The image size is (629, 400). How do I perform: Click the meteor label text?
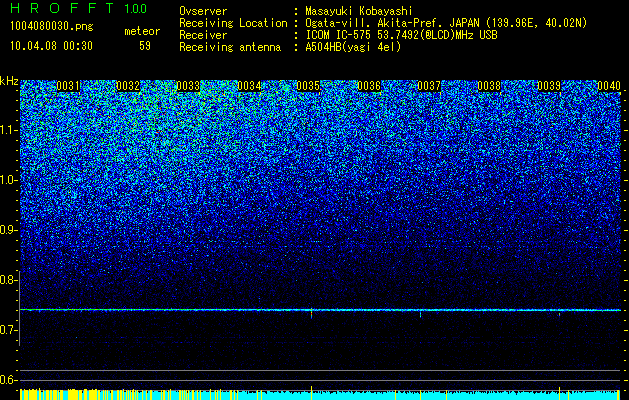[142, 31]
